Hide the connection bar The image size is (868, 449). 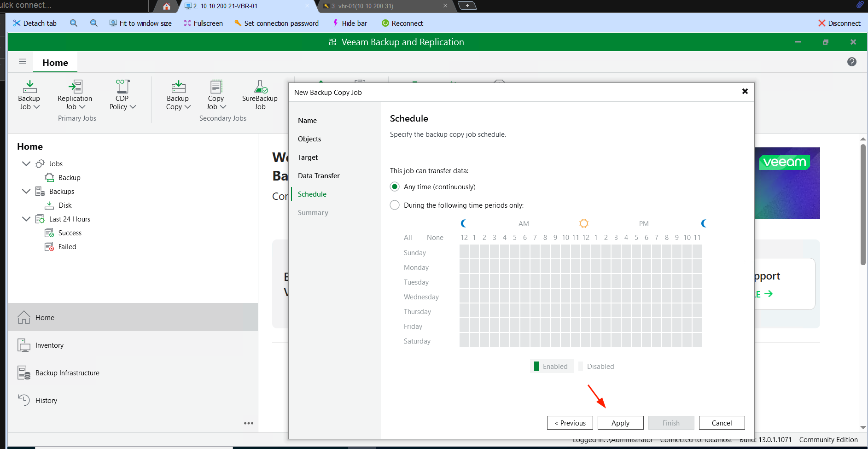(x=350, y=23)
